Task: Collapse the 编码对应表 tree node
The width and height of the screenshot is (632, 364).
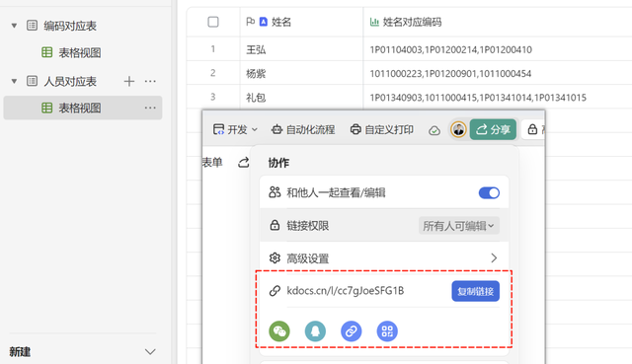Action: [14, 26]
